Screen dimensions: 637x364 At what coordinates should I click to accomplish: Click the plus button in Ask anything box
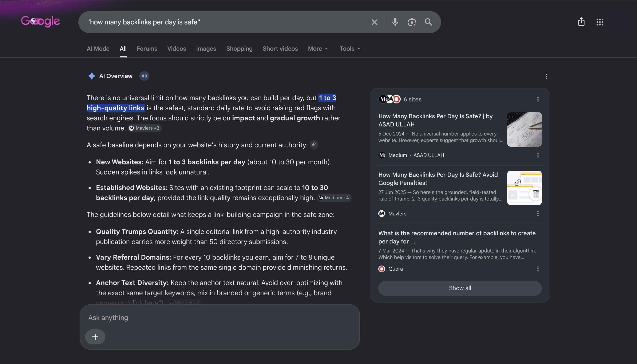coord(95,337)
